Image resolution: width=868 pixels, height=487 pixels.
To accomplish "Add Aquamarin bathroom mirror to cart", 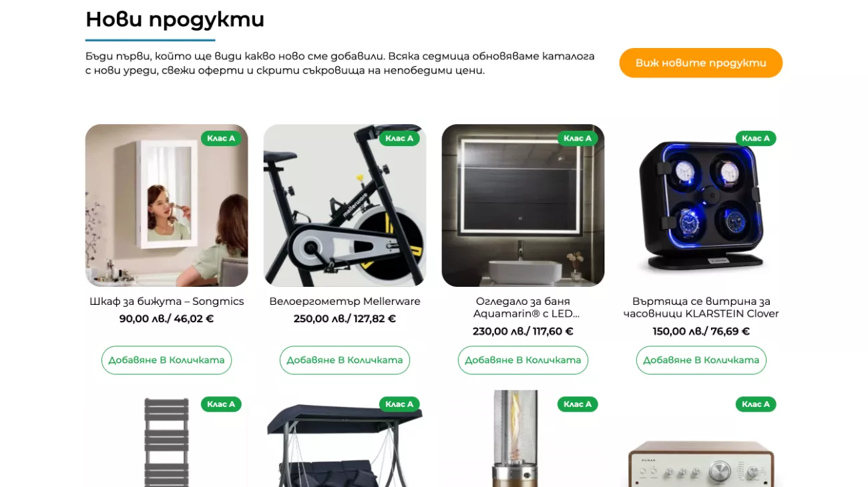I will 523,360.
